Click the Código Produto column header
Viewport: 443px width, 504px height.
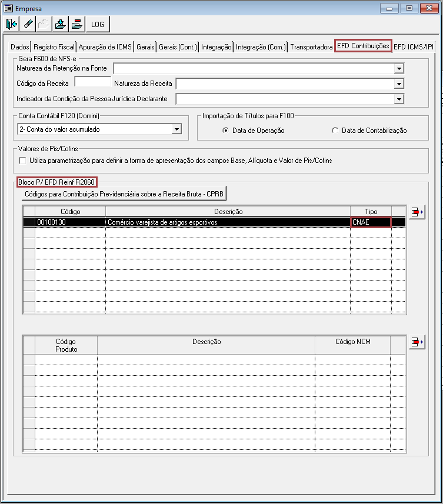coord(66,345)
